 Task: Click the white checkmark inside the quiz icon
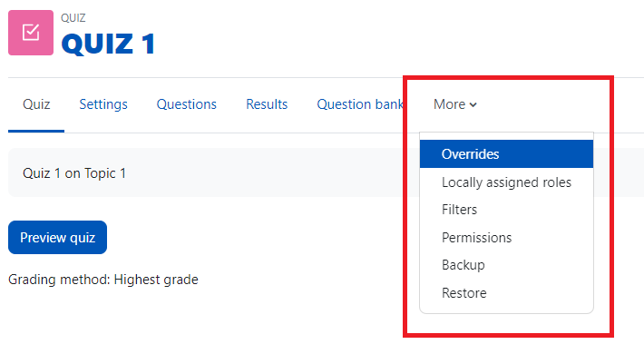pyautogui.click(x=31, y=33)
